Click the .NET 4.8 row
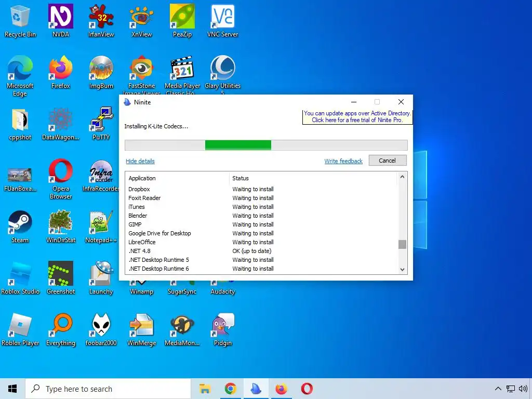Image resolution: width=532 pixels, height=399 pixels. point(262,251)
